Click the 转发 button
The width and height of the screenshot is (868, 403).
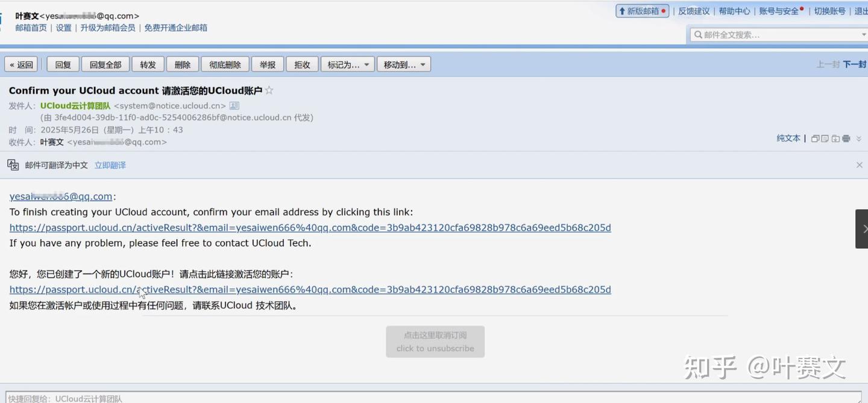(x=148, y=64)
